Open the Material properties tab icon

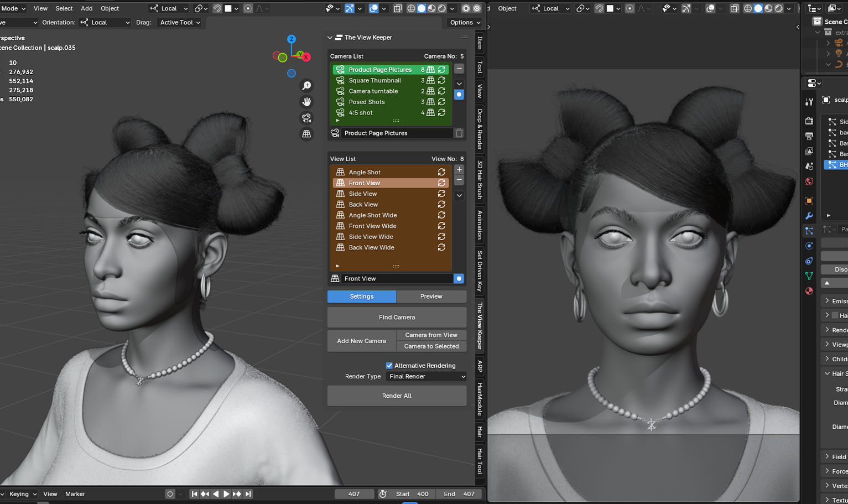809,291
